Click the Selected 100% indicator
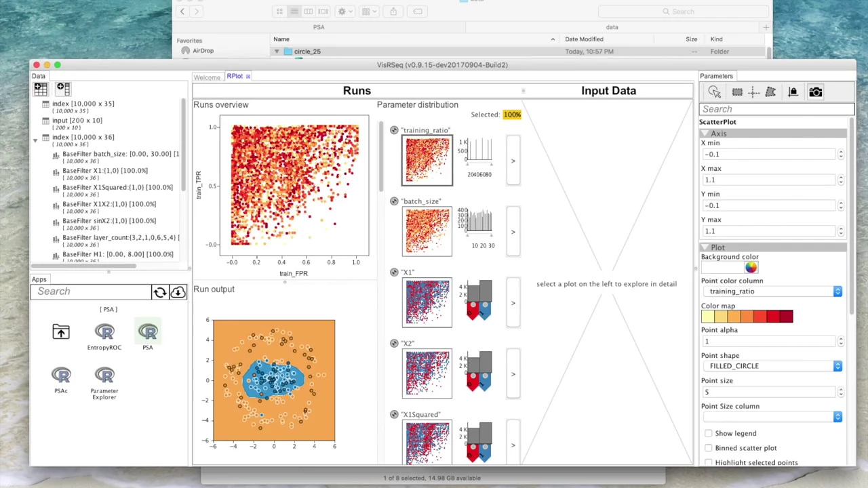 [x=512, y=115]
